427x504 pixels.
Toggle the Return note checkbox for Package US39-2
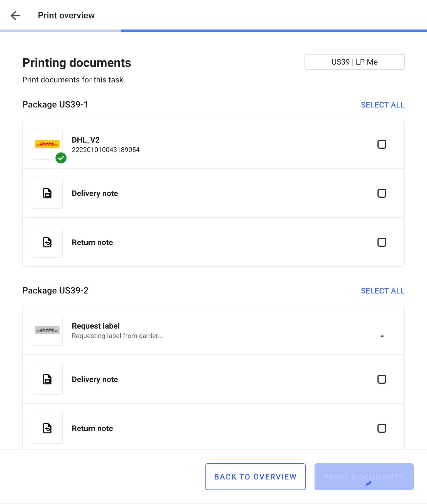point(382,428)
